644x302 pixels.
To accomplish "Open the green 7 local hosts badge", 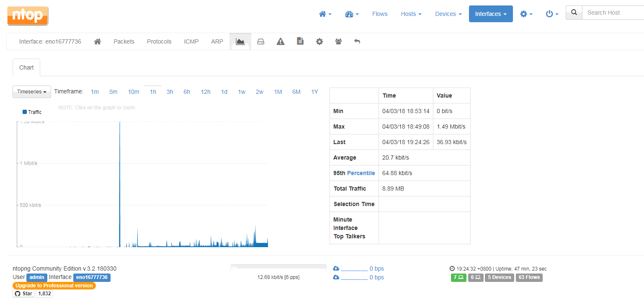I will point(459,277).
